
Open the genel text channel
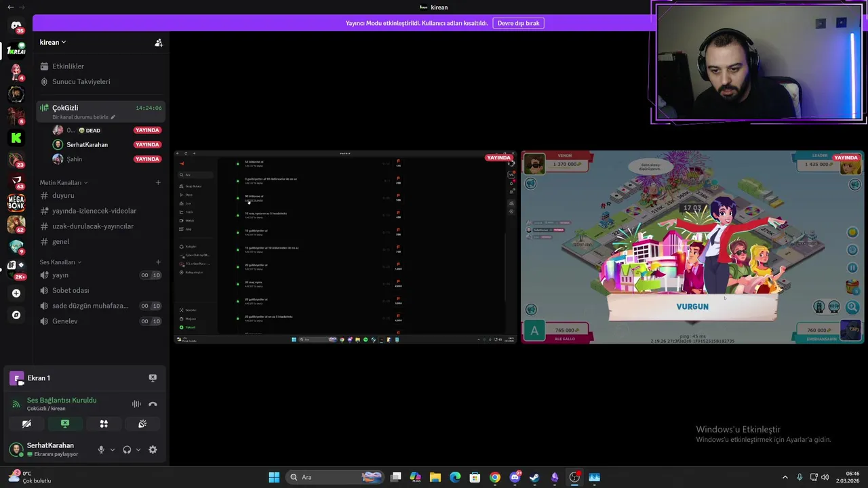click(100, 241)
